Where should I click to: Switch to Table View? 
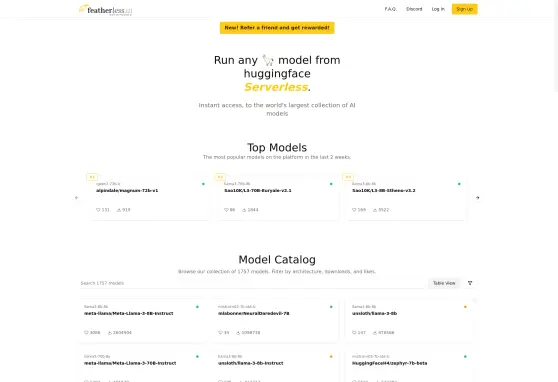point(444,283)
